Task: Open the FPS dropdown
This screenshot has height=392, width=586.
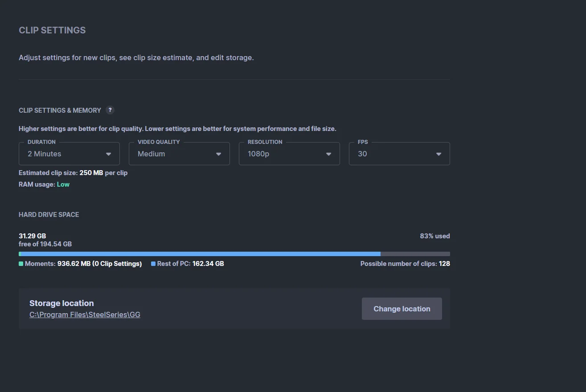Action: (x=399, y=154)
